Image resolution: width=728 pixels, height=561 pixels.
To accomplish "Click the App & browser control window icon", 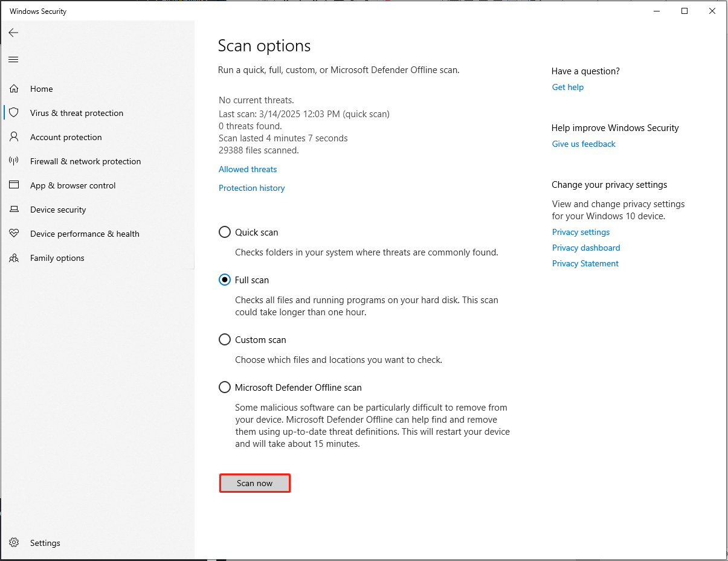I will pos(14,185).
